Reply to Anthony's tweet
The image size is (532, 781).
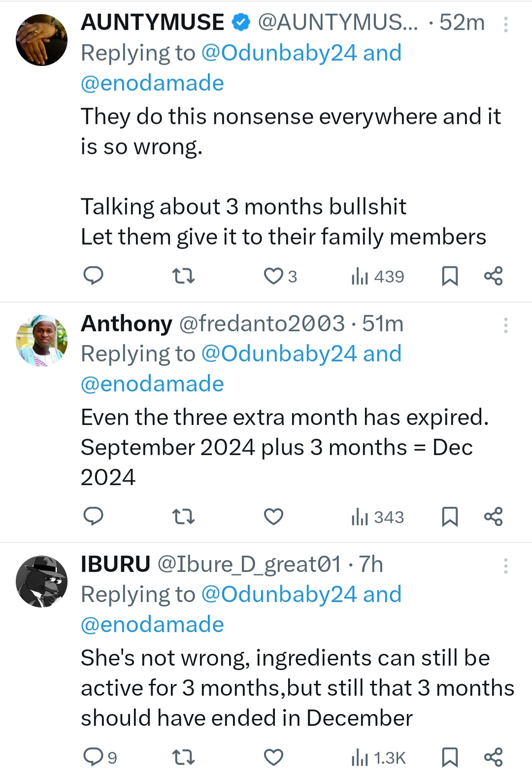point(93,516)
